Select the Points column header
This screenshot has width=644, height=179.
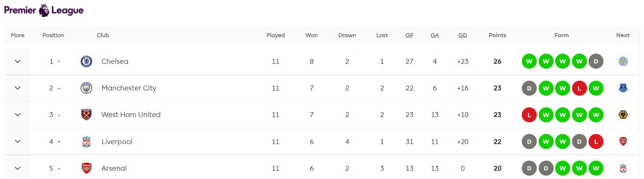point(497,35)
